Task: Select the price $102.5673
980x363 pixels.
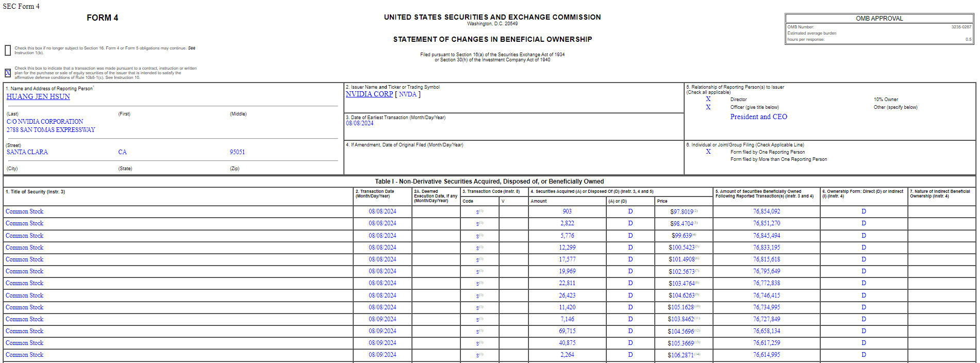Action: click(682, 272)
